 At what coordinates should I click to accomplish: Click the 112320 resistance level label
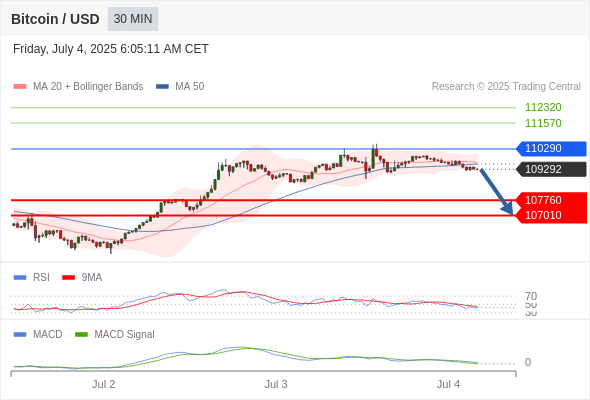pyautogui.click(x=543, y=108)
